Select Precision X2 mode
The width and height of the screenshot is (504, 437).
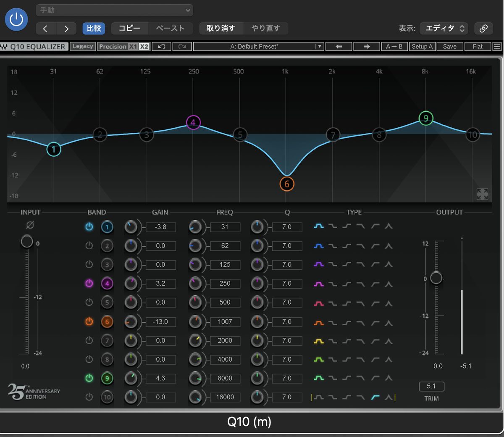(144, 47)
